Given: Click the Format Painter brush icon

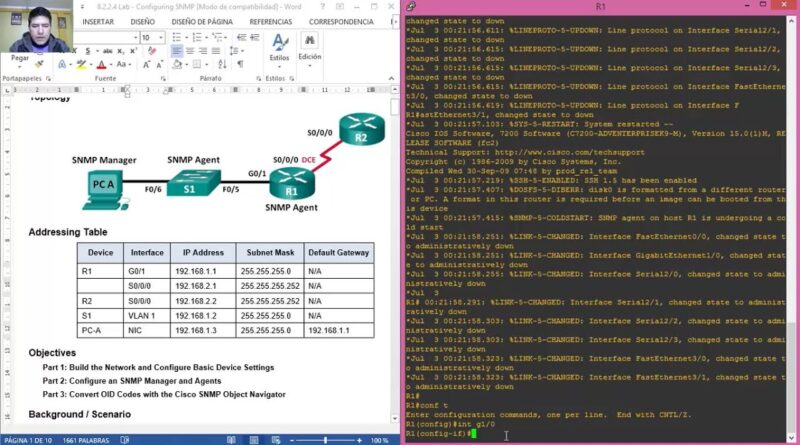Looking at the screenshot, I should [x=39, y=64].
